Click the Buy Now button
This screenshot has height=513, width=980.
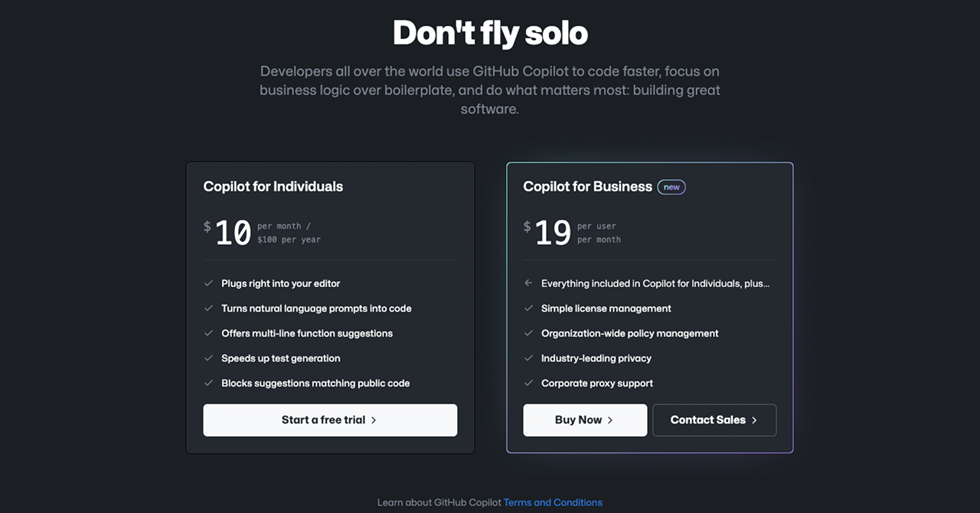(x=585, y=420)
